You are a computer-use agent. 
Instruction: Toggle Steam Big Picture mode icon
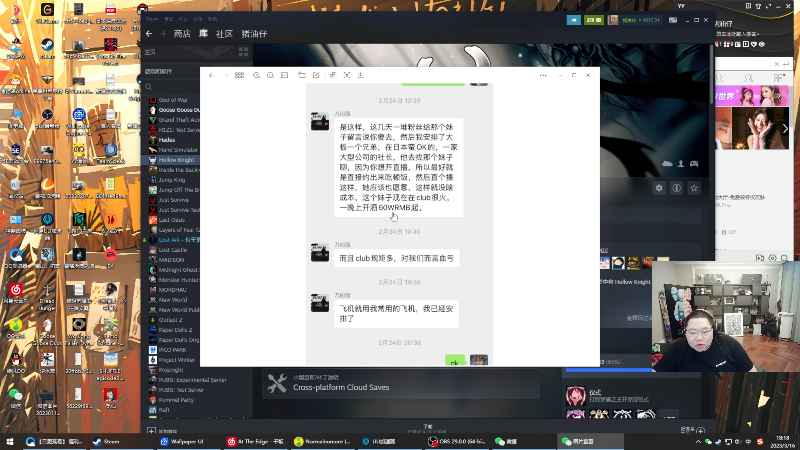point(673,20)
